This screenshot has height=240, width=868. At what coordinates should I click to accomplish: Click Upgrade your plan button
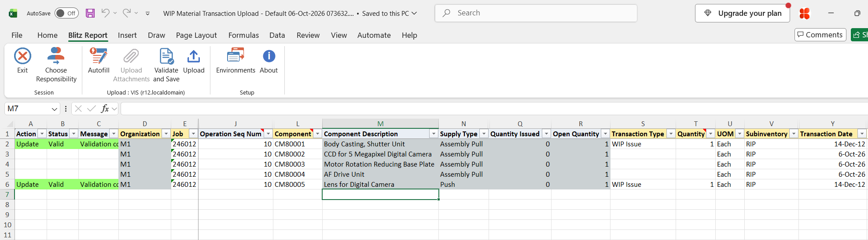tap(743, 13)
